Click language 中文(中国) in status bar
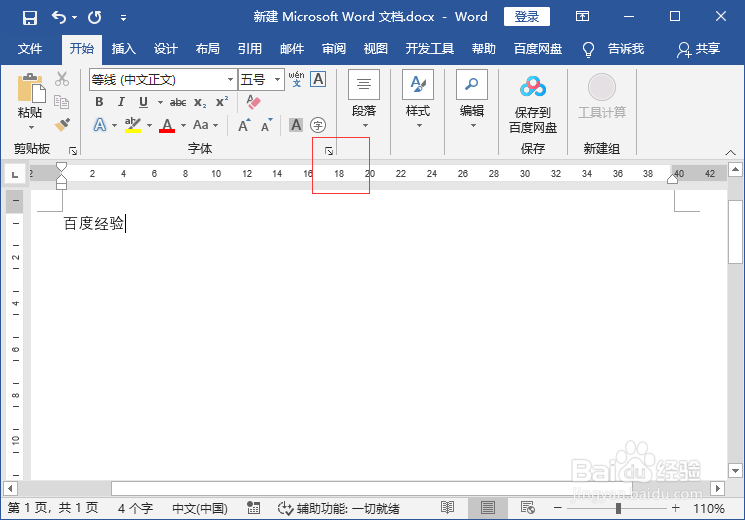 pos(200,509)
